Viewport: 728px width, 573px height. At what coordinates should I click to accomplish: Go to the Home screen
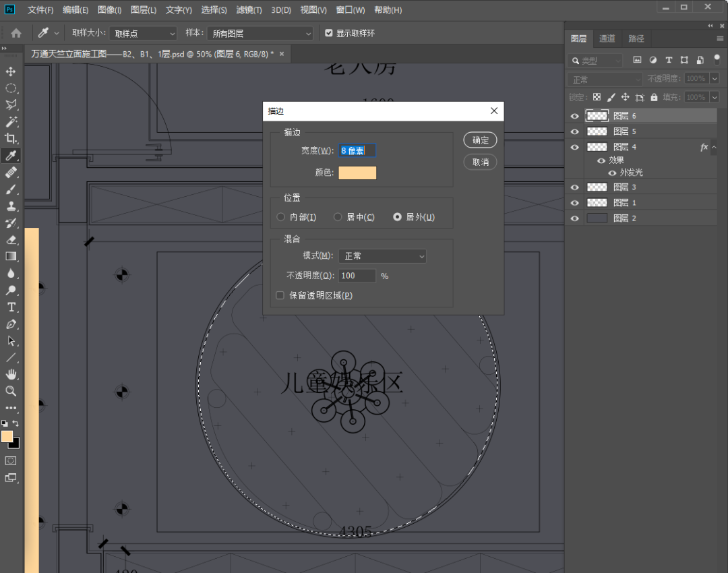[x=16, y=33]
